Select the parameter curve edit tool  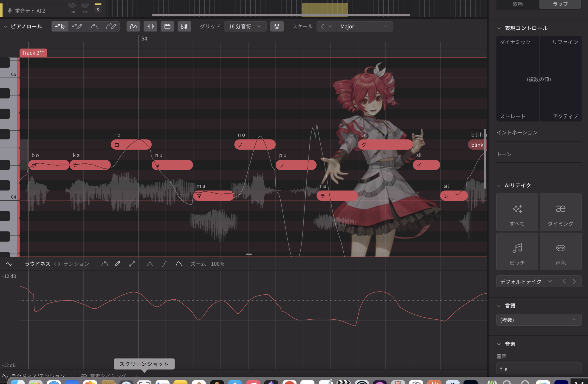tap(105, 264)
